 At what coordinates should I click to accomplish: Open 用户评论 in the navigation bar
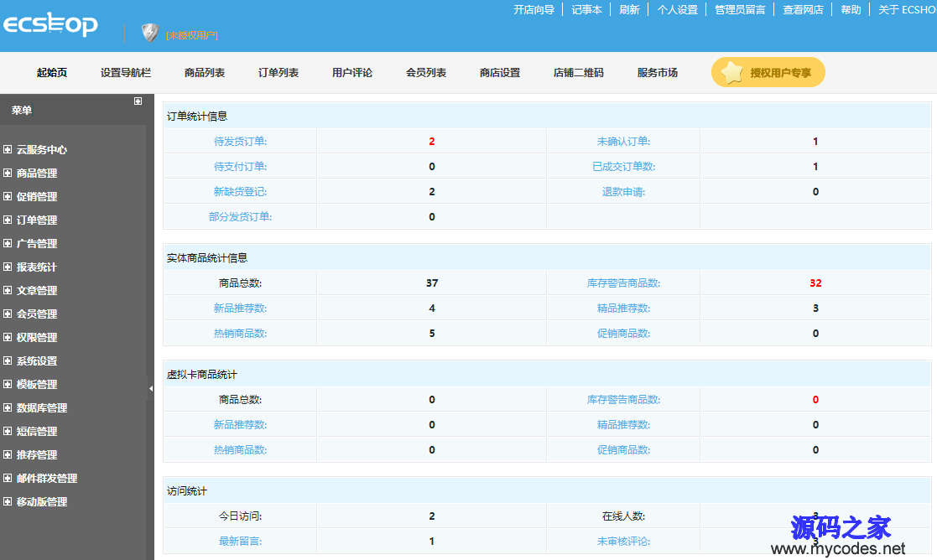point(352,72)
